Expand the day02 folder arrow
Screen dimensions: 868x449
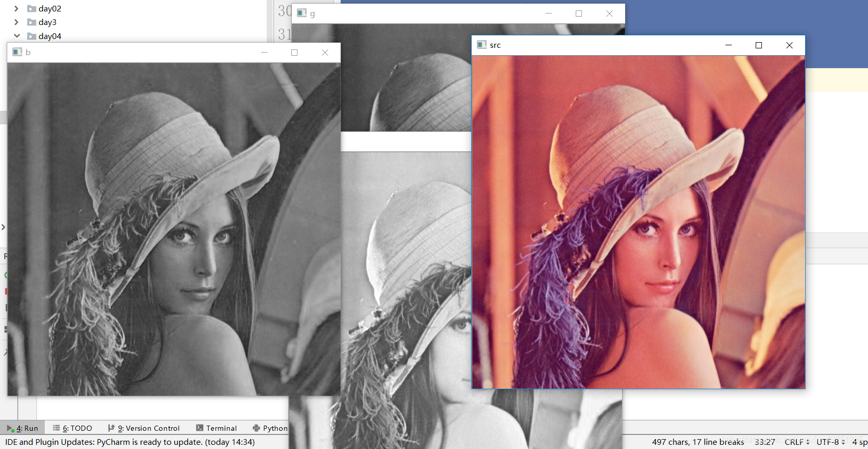(x=16, y=8)
